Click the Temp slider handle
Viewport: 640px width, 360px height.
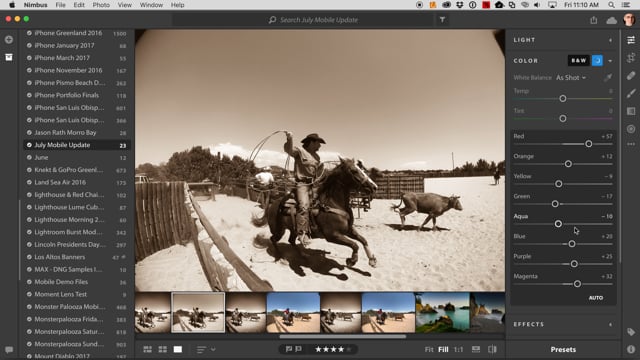point(562,99)
